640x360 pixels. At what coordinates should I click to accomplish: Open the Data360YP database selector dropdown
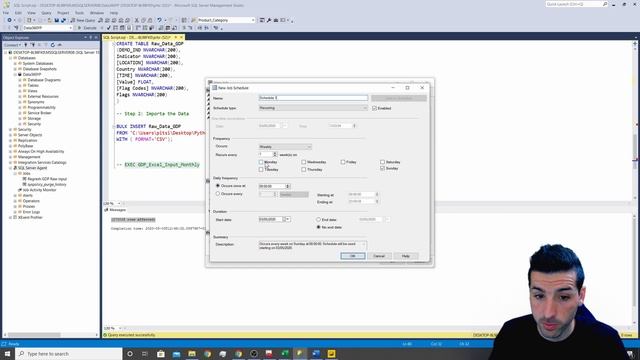pos(47,28)
